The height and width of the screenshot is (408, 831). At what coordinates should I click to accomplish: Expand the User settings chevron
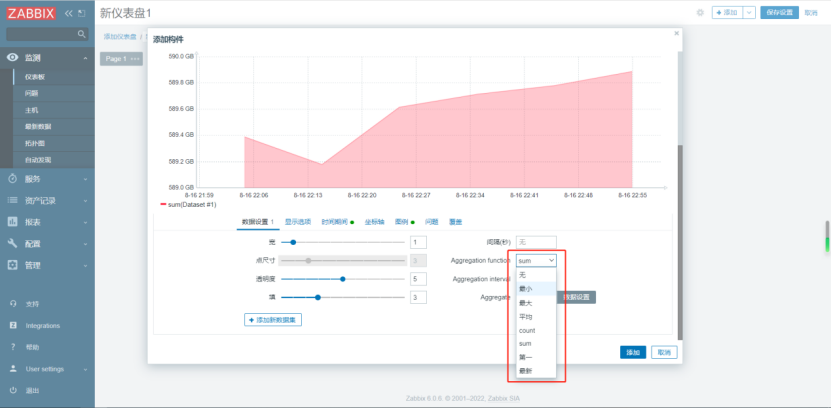85,369
